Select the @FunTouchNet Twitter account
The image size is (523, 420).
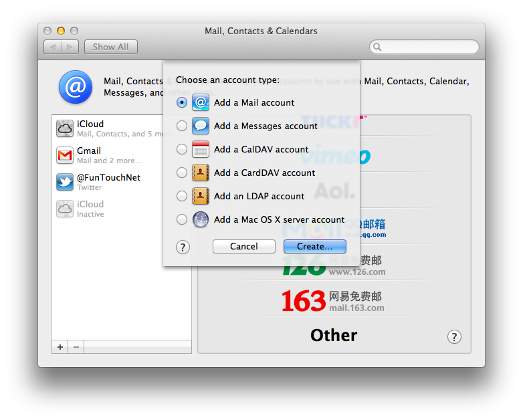click(x=122, y=182)
